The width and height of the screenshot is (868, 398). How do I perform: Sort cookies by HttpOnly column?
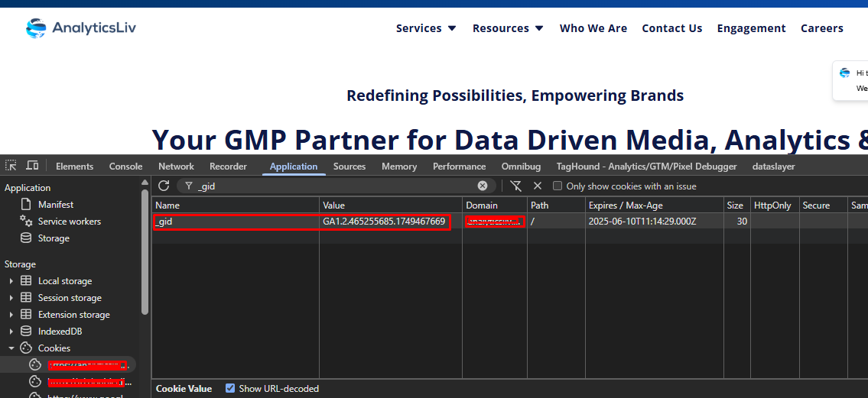tap(775, 205)
